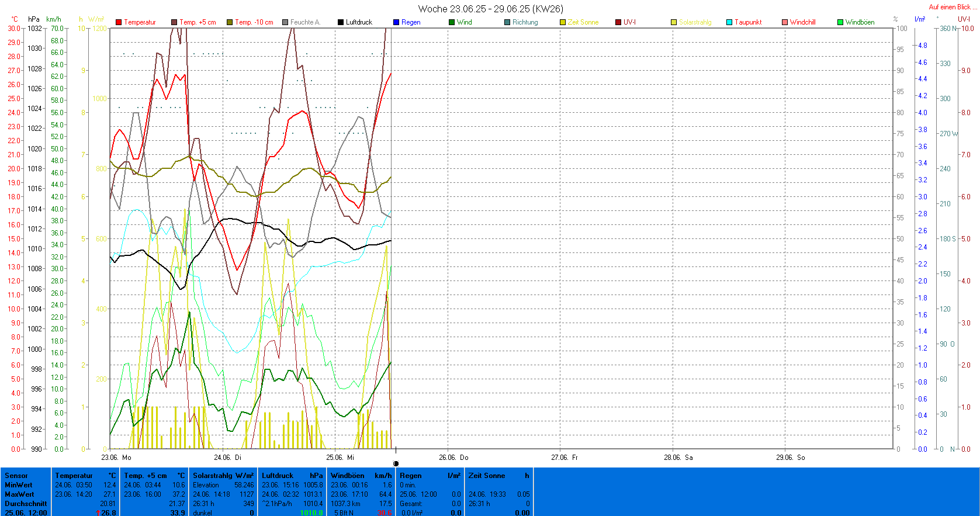Click the 'Gesamt:' rain total label
980x516 pixels.
point(411,504)
